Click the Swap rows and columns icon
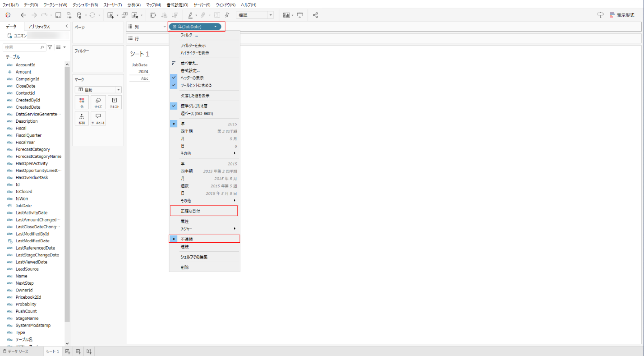 (153, 15)
